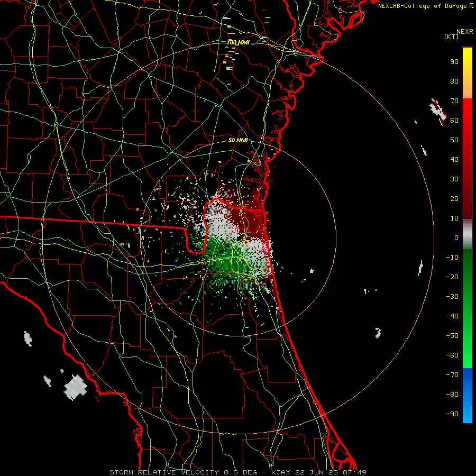Click the positive 90 scale value
The image size is (476, 476).
(454, 62)
